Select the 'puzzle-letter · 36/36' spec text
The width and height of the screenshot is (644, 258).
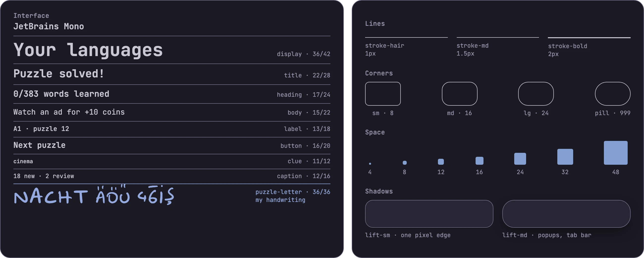pyautogui.click(x=293, y=192)
